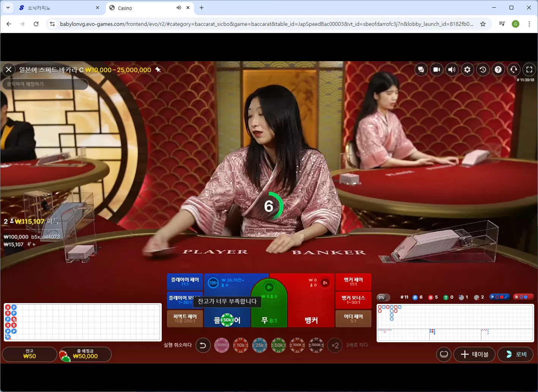The image size is (538, 392).
Task: Select the 10k red chip
Action: (x=241, y=345)
